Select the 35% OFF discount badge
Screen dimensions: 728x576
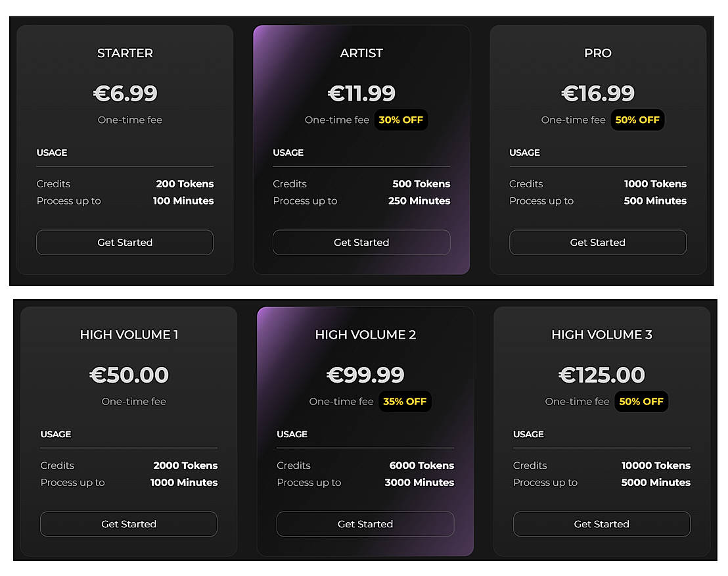405,401
